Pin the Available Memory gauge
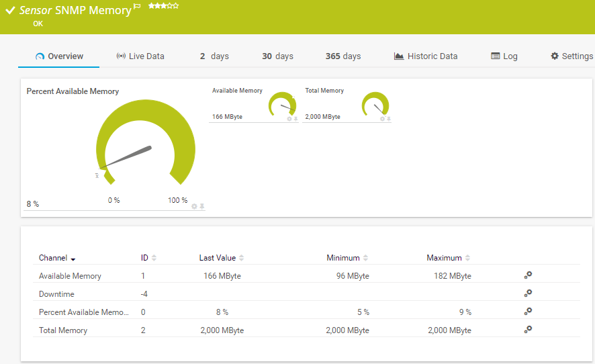The height and width of the screenshot is (364, 595). point(295,119)
